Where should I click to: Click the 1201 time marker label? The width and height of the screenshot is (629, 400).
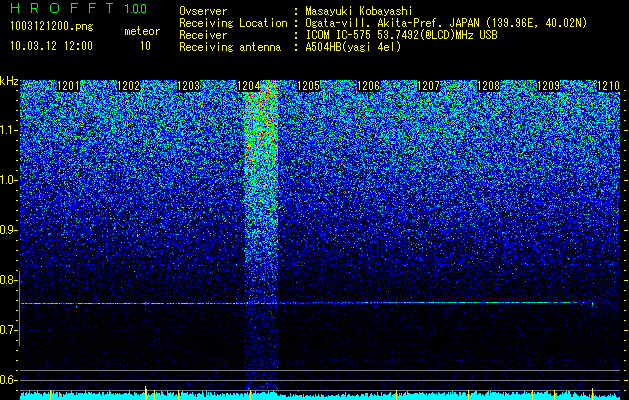click(68, 86)
